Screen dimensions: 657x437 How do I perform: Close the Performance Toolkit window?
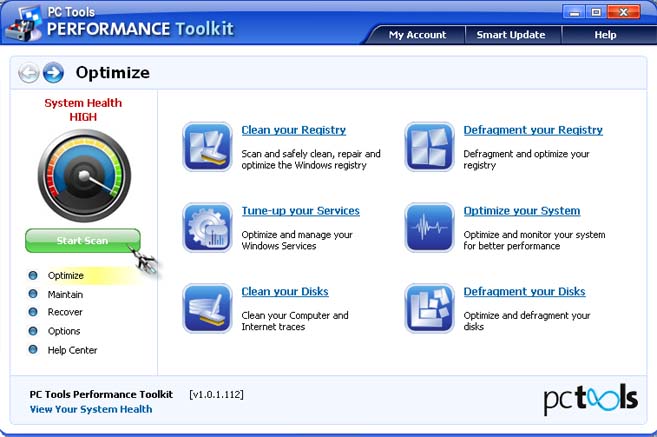click(623, 12)
